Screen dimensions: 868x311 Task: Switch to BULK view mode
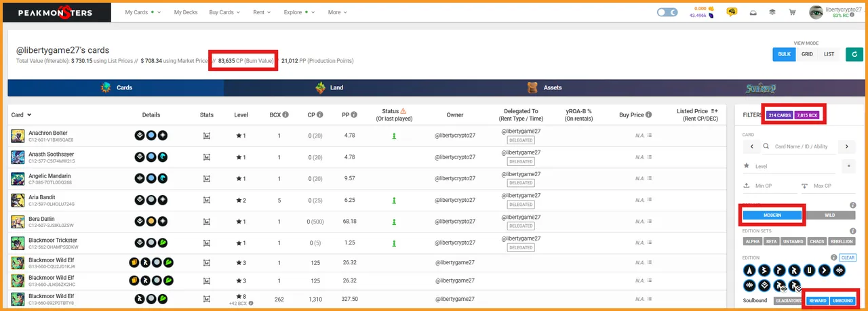(x=784, y=54)
